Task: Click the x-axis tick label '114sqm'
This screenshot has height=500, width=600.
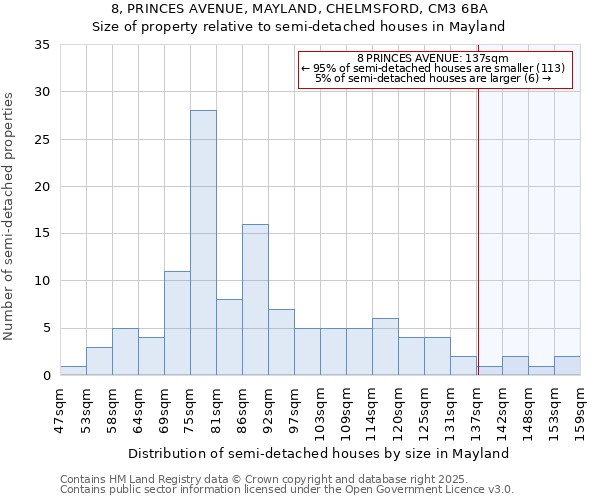Action: click(x=372, y=415)
